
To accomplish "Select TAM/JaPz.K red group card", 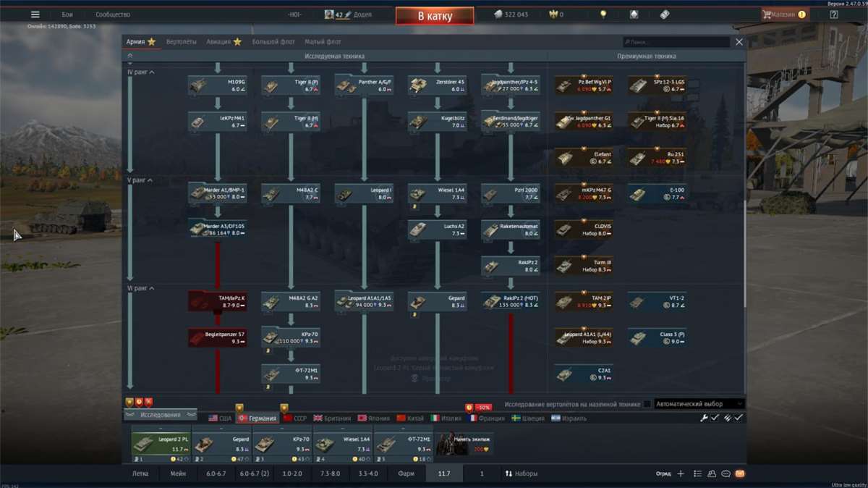I will point(217,301).
